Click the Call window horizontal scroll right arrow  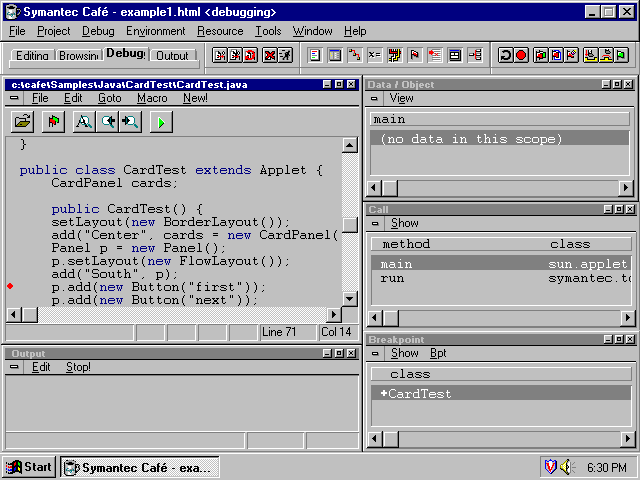pyautogui.click(x=628, y=318)
